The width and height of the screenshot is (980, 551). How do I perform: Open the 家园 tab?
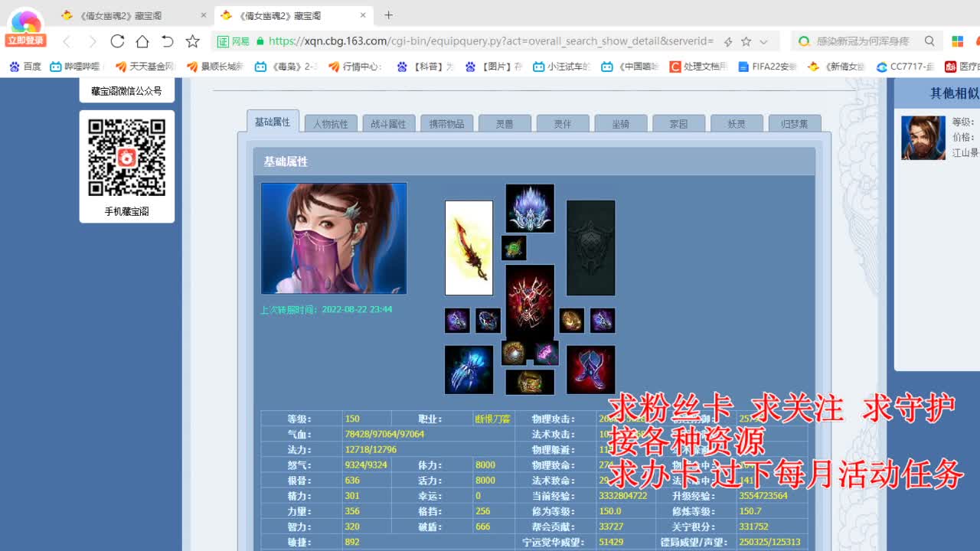point(678,123)
